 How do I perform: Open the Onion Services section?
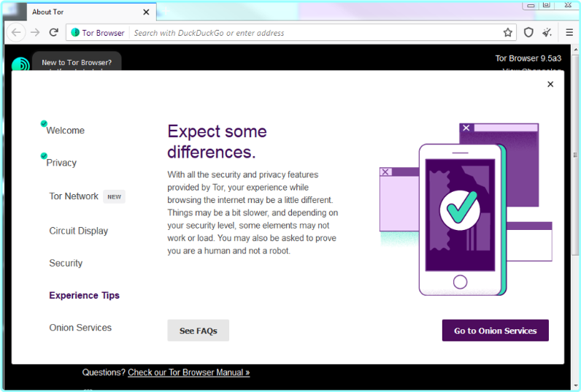point(80,328)
